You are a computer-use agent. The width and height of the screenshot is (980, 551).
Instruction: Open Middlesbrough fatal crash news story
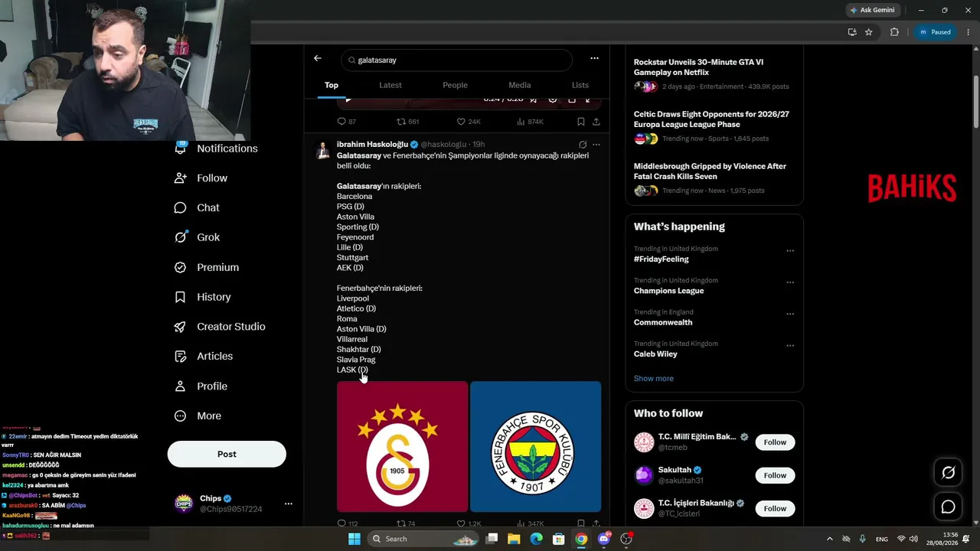point(714,179)
